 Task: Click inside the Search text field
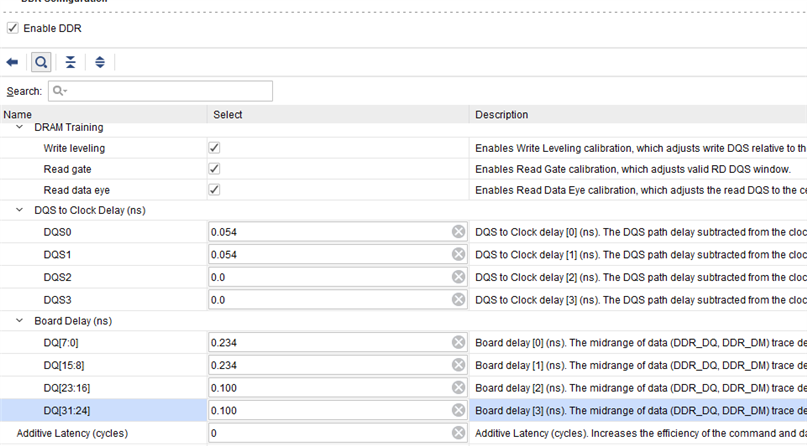coord(165,91)
